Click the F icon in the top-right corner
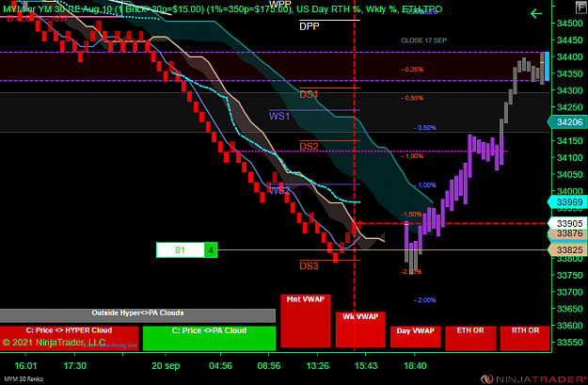The height and width of the screenshot is (385, 588). (x=580, y=8)
